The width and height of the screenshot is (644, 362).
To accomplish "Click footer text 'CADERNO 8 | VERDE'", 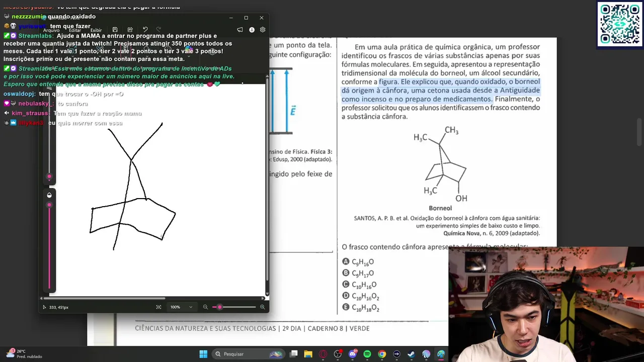I will coord(338,328).
